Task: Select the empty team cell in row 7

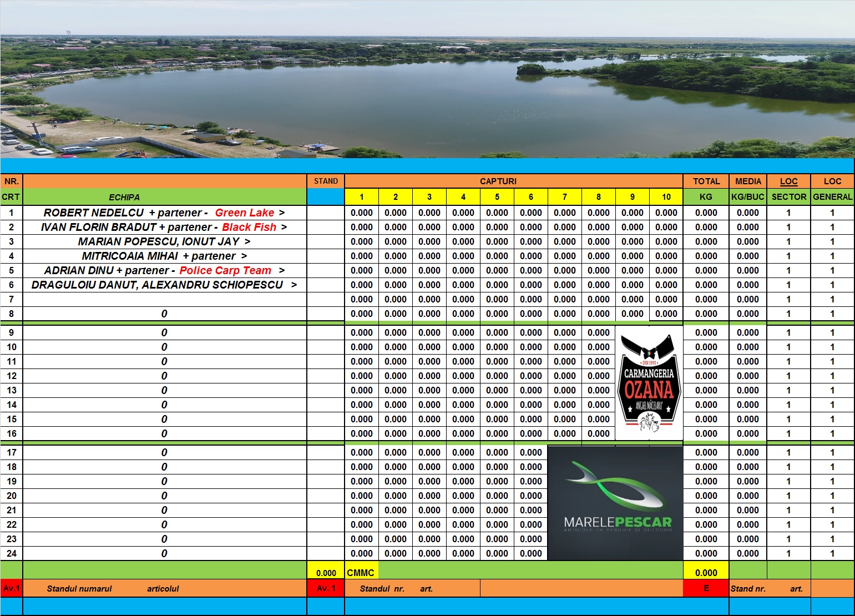Action: [165, 299]
